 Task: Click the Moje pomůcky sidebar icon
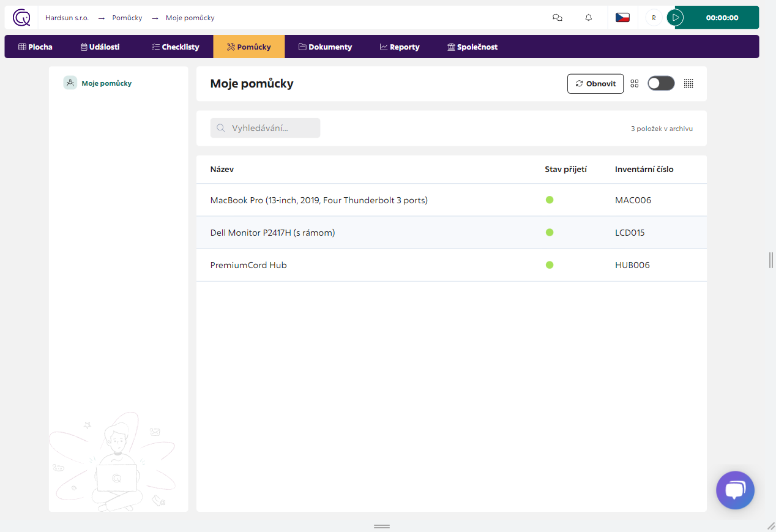coord(70,83)
